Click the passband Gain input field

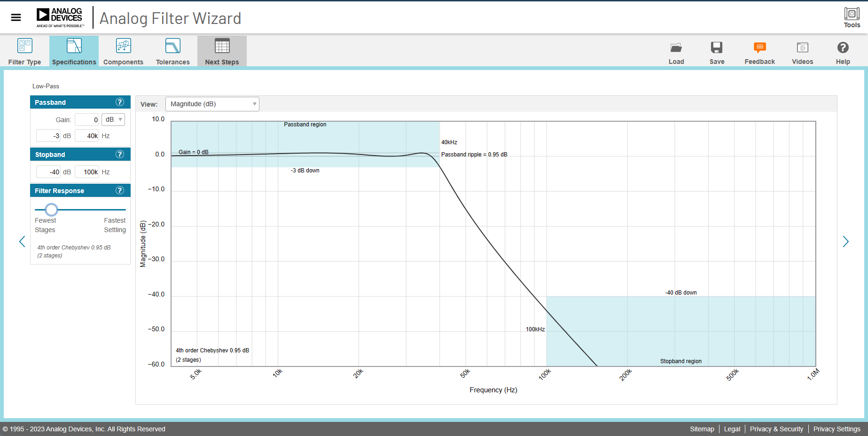coord(87,119)
